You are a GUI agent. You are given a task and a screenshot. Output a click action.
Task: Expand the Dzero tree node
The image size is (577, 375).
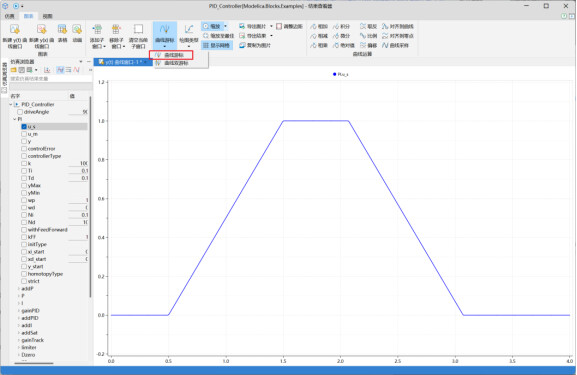click(x=18, y=355)
